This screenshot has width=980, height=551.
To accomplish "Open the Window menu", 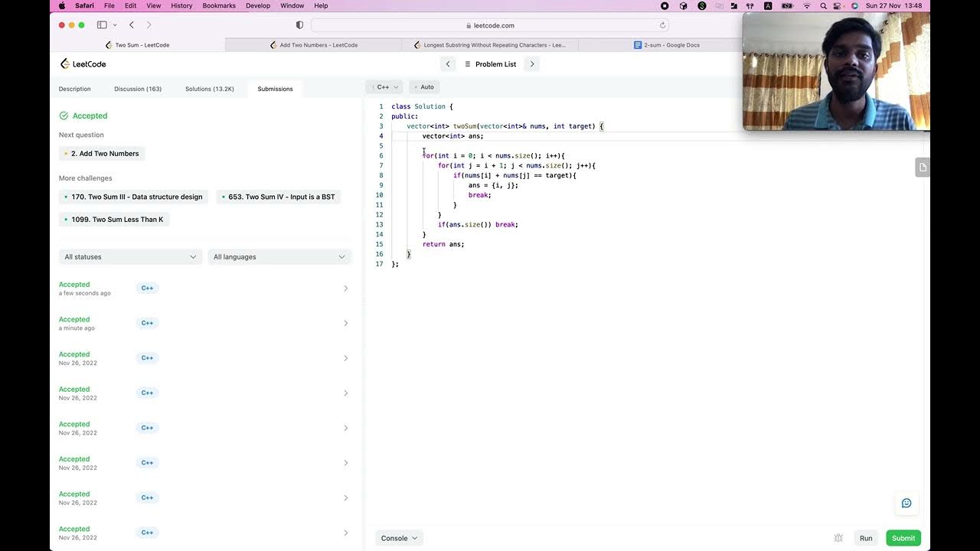I will (292, 5).
